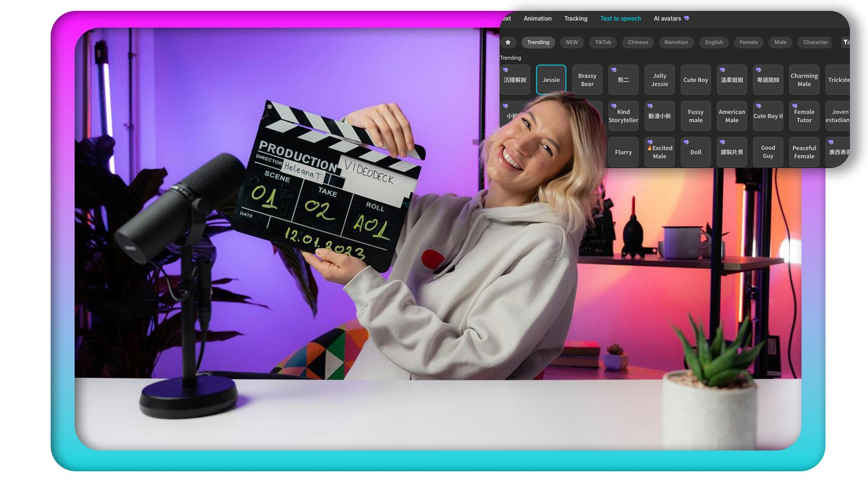Screen dimensions: 868x488
Task: Open the voice filter options icon
Action: pos(846,42)
